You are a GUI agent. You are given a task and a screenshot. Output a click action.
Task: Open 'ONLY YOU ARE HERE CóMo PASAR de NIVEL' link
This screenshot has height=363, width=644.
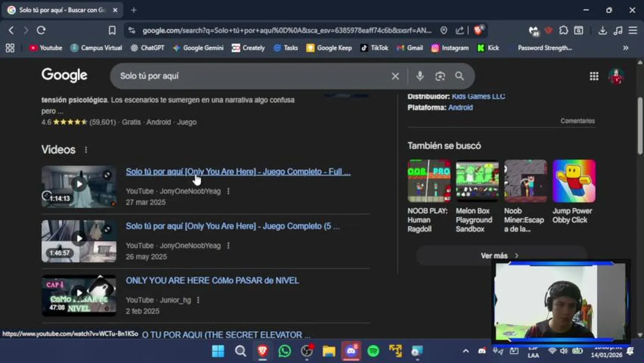(212, 281)
